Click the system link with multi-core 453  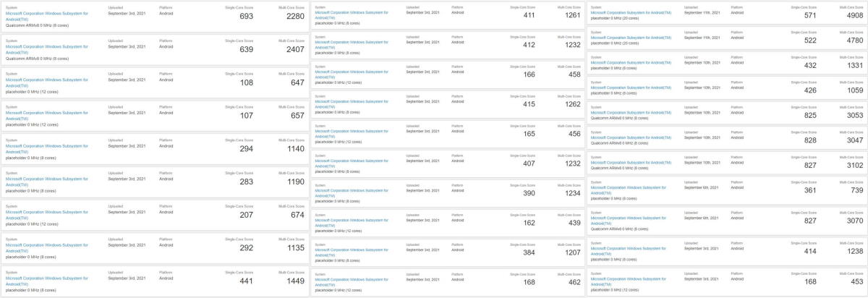click(628, 278)
